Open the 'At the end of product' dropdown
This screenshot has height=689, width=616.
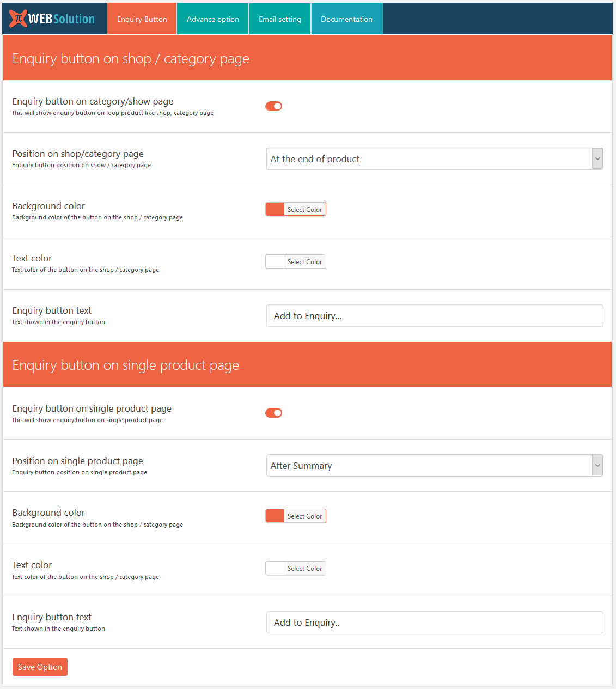click(434, 159)
